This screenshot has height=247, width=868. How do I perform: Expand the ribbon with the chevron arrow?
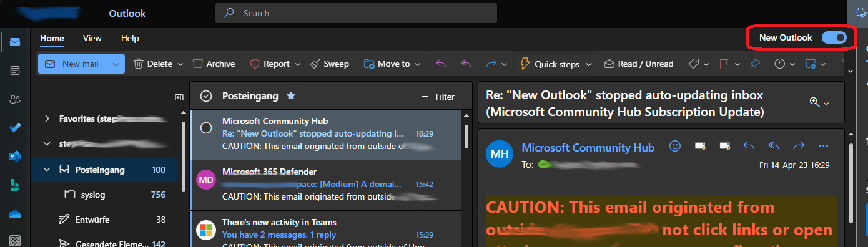click(850, 71)
